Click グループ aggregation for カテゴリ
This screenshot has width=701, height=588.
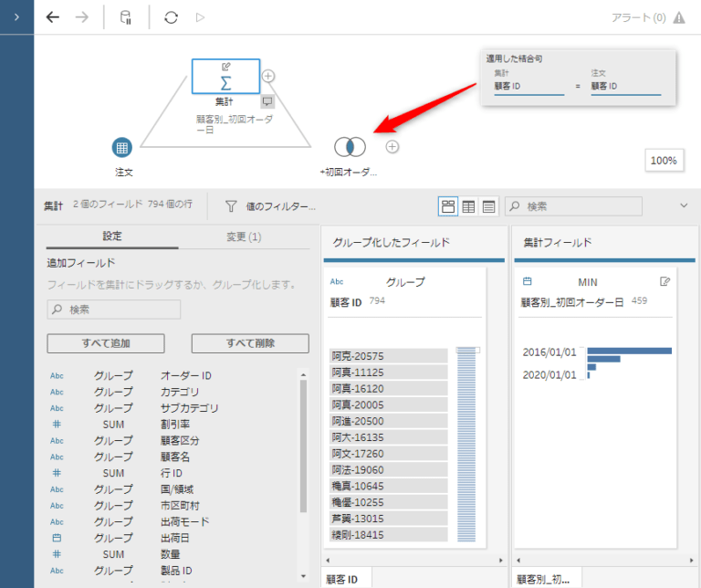113,392
